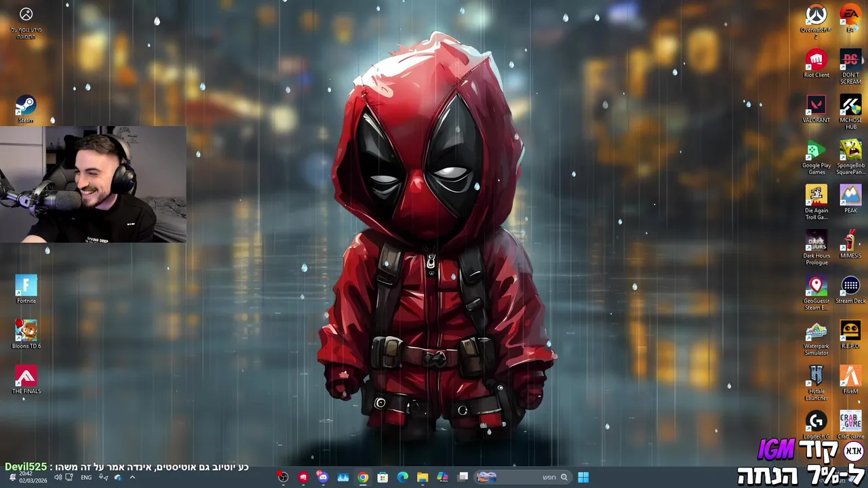
Task: Open the Riot Client shortcut
Action: click(816, 63)
